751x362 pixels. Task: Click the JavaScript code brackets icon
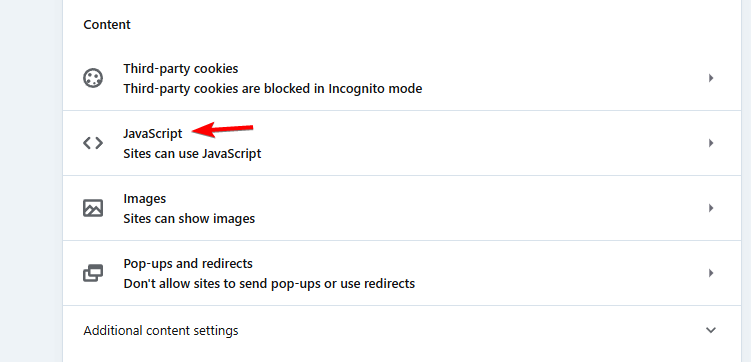point(93,143)
